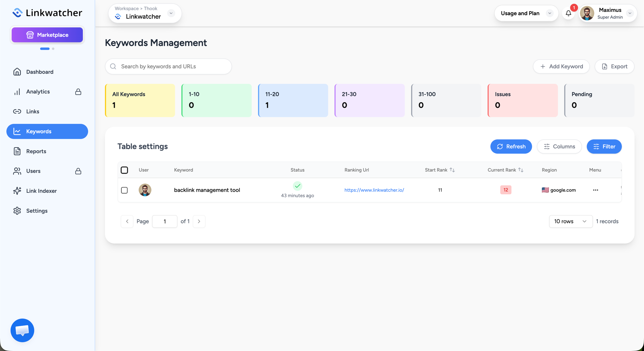Screen dimensions: 644x351
Task: Open Settings in sidebar
Action: click(47, 211)
